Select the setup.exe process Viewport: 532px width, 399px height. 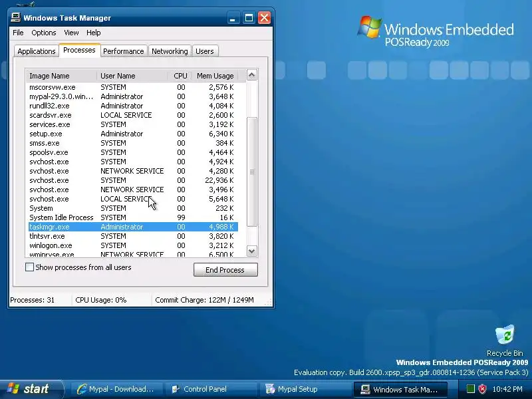[x=133, y=134]
